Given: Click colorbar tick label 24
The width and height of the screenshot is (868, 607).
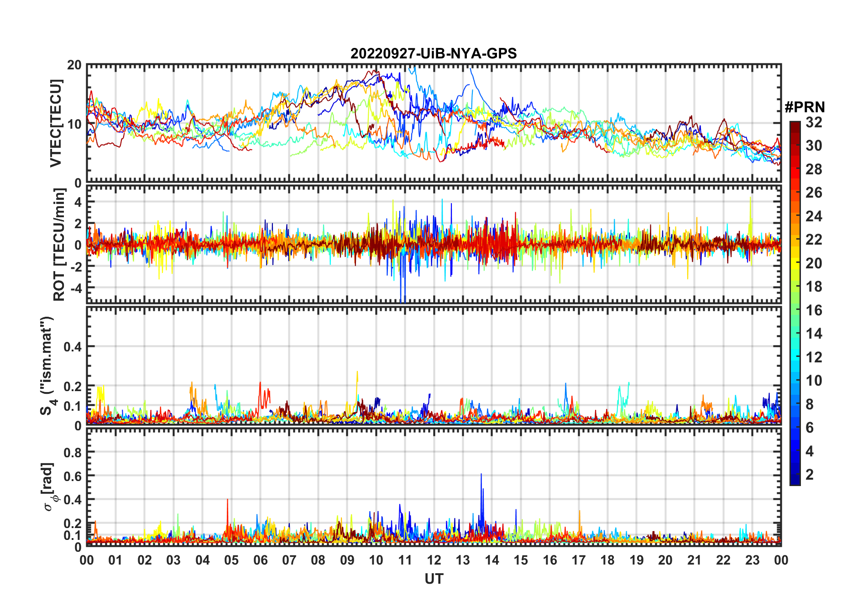Looking at the screenshot, I should 814,216.
